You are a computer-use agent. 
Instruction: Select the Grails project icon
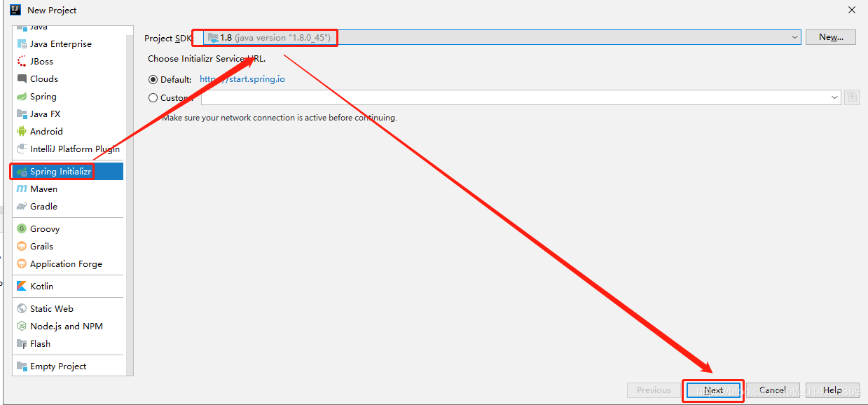point(22,246)
